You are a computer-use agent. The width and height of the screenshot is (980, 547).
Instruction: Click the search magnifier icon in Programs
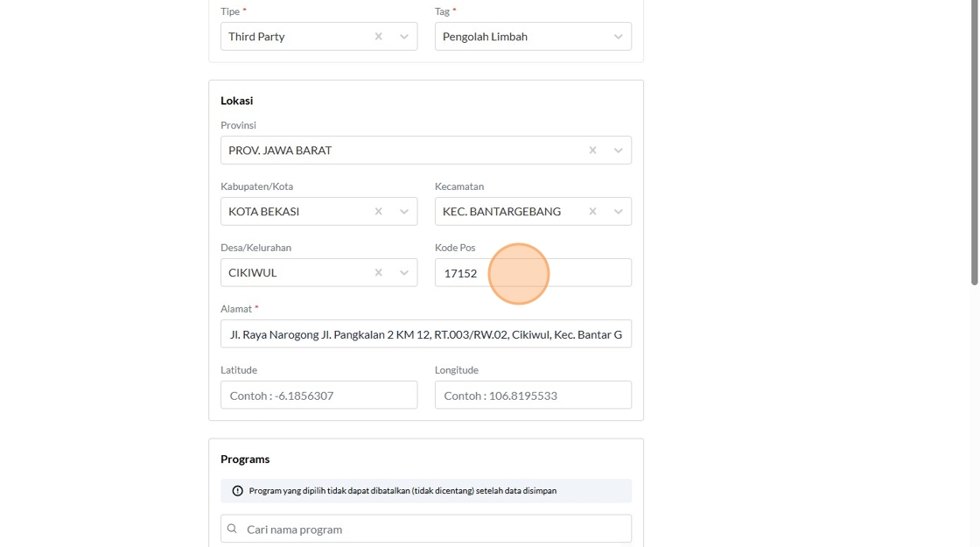232,529
